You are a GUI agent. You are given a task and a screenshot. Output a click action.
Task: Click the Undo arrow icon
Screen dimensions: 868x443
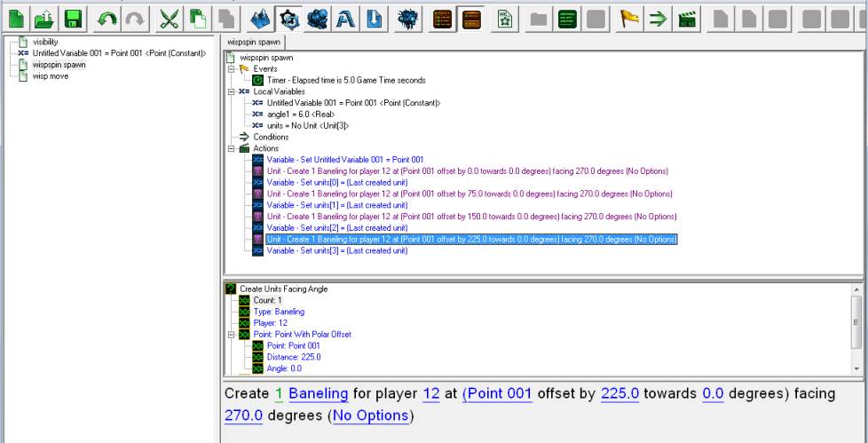click(x=107, y=18)
